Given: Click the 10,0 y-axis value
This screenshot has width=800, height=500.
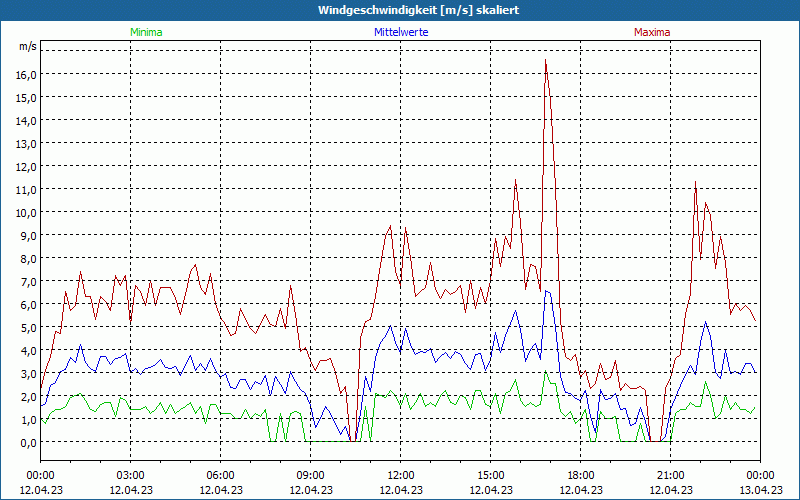Looking at the screenshot, I should (27, 212).
